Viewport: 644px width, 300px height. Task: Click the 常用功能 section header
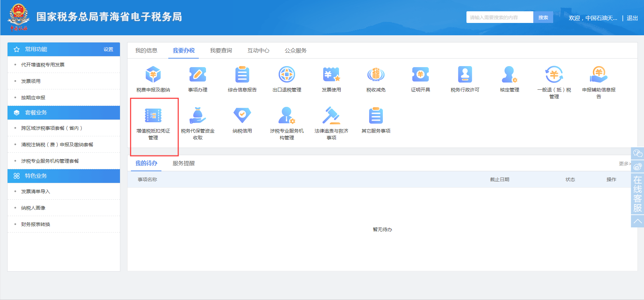click(64, 49)
